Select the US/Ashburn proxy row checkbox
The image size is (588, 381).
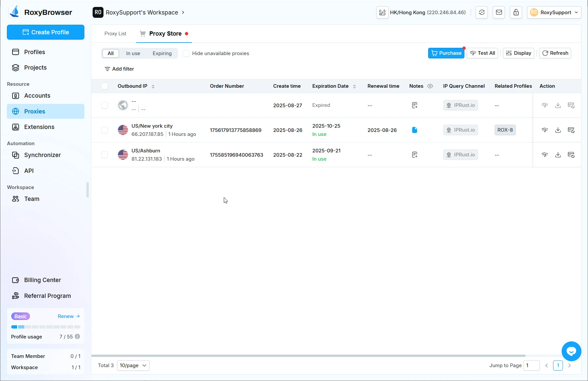tap(104, 155)
